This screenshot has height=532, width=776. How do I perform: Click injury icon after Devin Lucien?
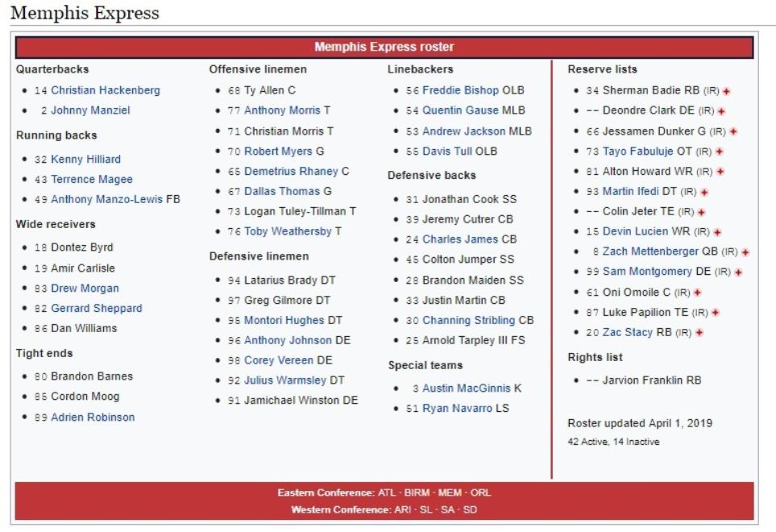[718, 232]
